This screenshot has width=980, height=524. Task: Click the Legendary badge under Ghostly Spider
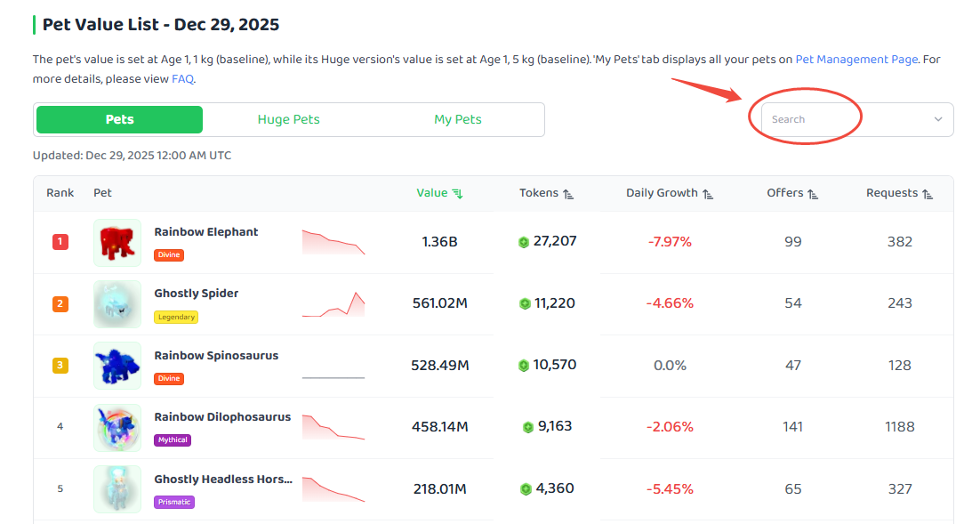[x=176, y=317]
